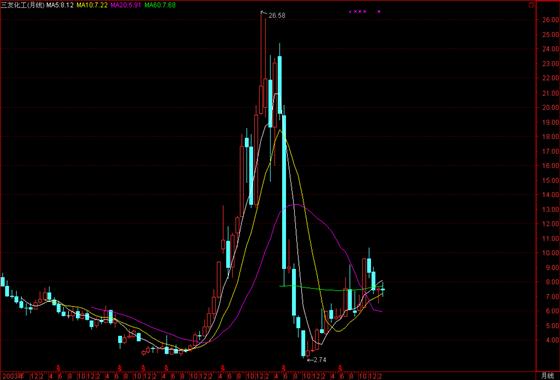The width and height of the screenshot is (560, 380).
Task: Click the 2003 year label on the time axis
Action: 12,376
